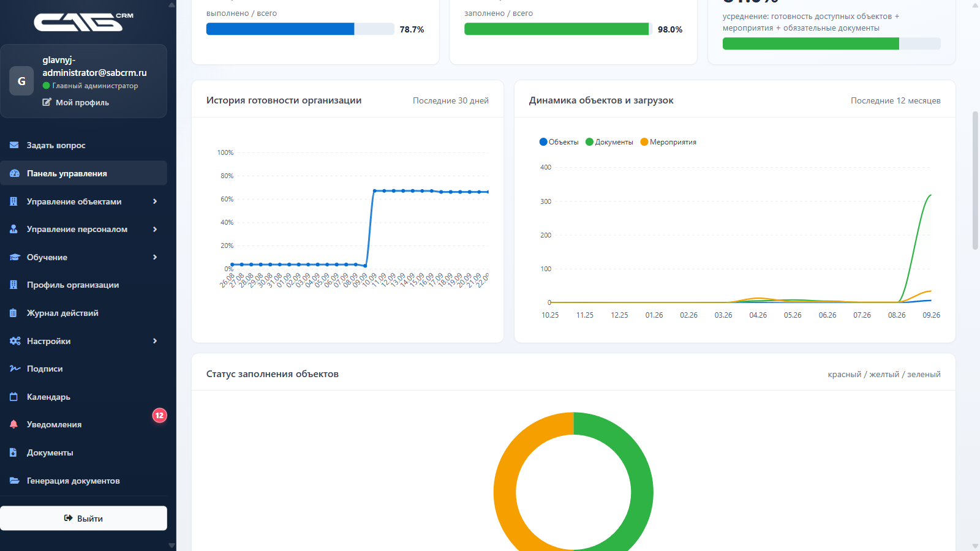The height and width of the screenshot is (551, 980).
Task: Expand the Настройки submenu arrow
Action: point(155,341)
